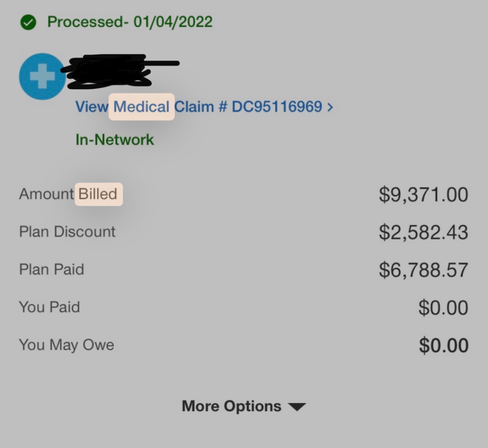Select the Plan Discount label
This screenshot has width=488, height=448.
click(67, 232)
